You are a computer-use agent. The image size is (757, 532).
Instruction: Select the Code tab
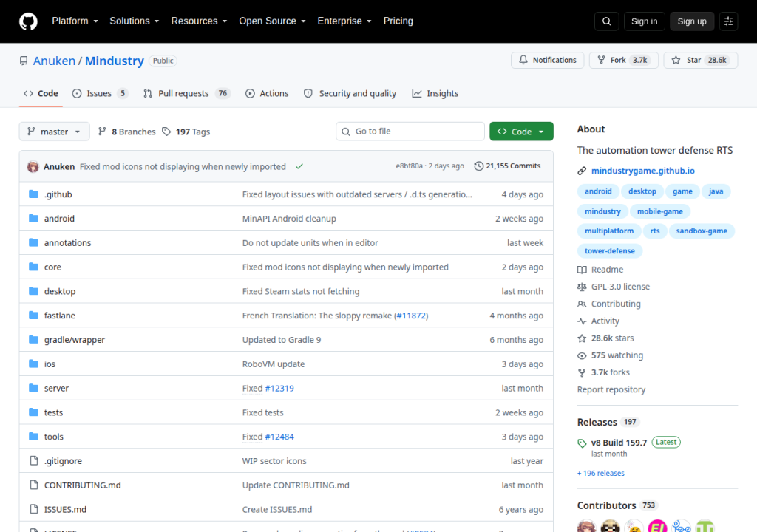click(x=41, y=94)
